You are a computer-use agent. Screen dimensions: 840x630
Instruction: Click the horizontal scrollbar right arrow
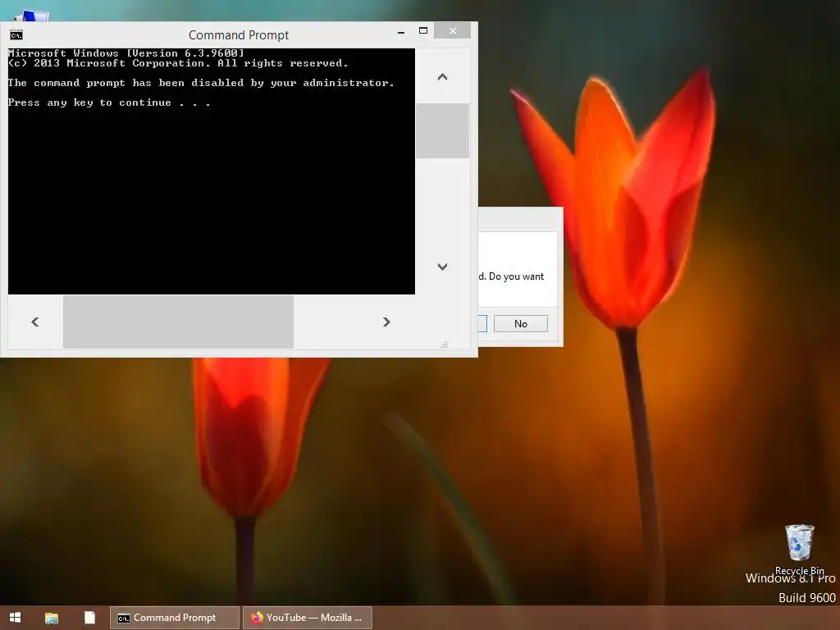coord(387,322)
